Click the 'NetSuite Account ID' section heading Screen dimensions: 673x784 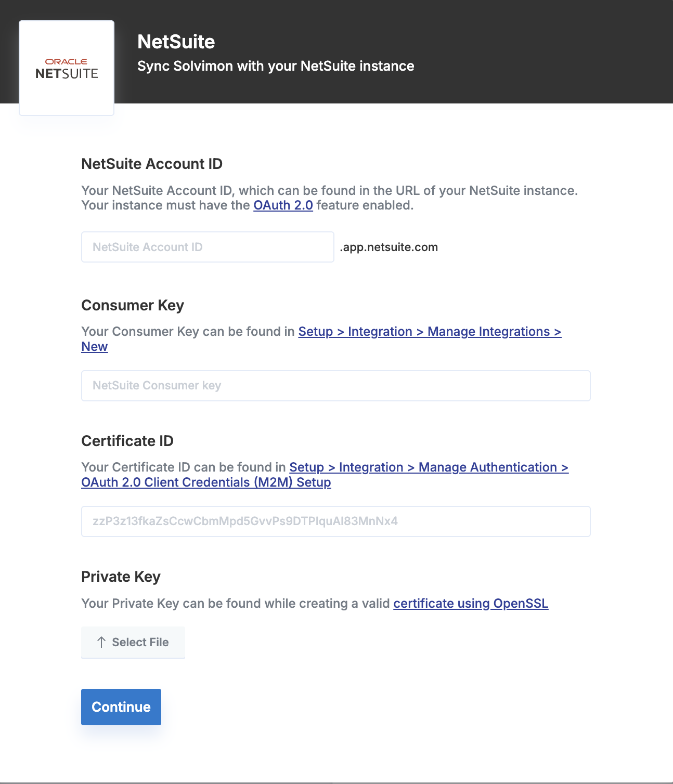[x=152, y=164]
